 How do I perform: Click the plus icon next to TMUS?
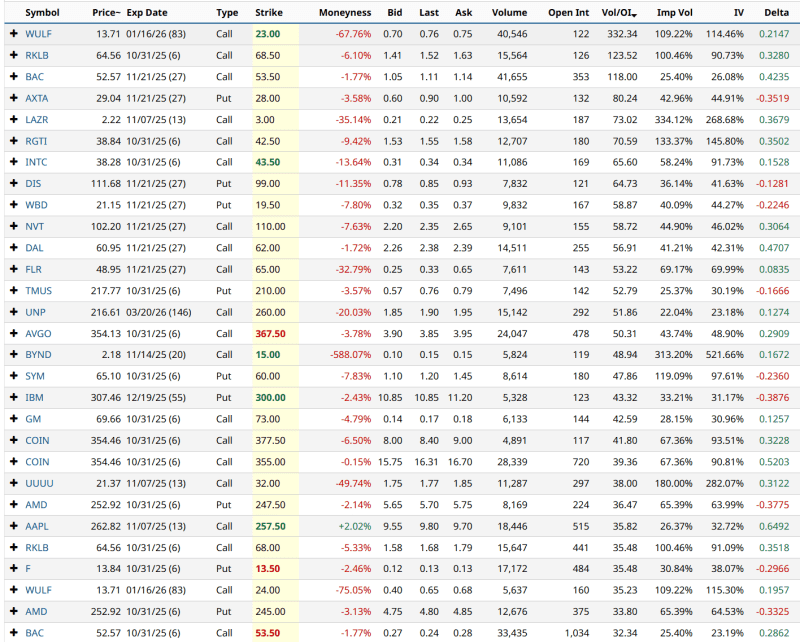coord(13,291)
